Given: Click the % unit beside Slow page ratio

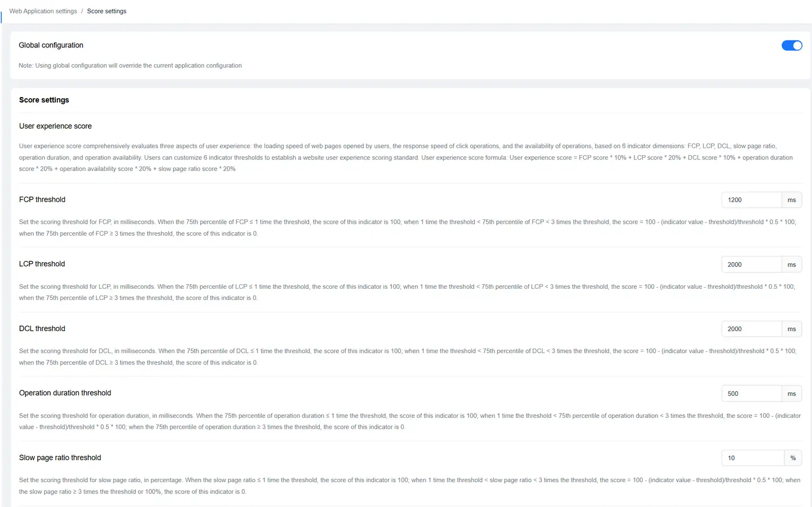Looking at the screenshot, I should click(793, 458).
